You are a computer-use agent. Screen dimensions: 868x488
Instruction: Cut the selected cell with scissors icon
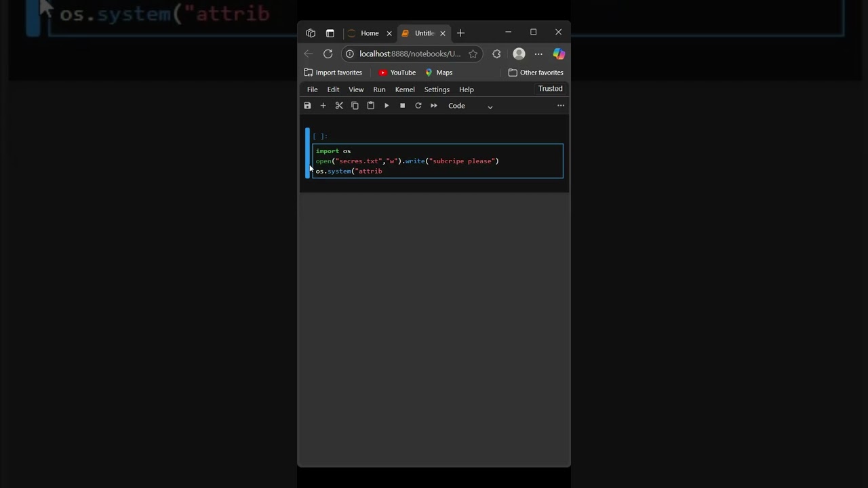point(339,106)
